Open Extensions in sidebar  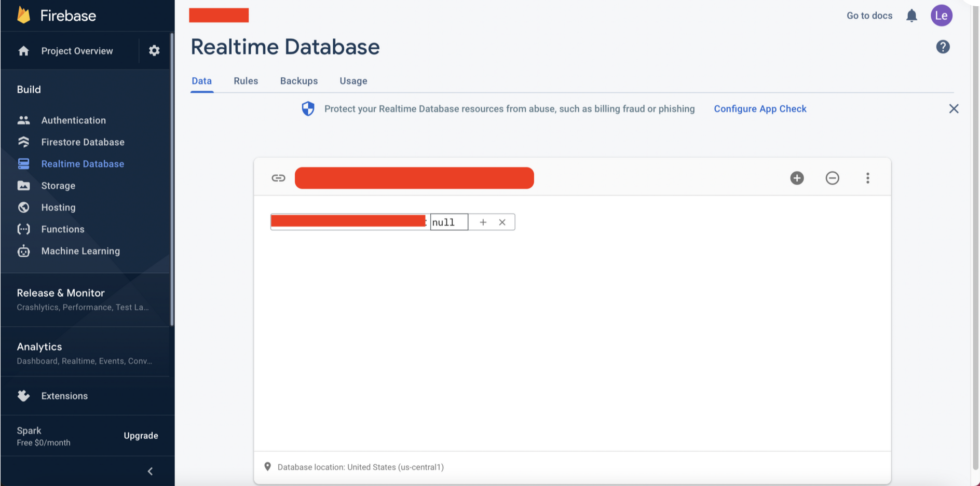[x=64, y=396]
